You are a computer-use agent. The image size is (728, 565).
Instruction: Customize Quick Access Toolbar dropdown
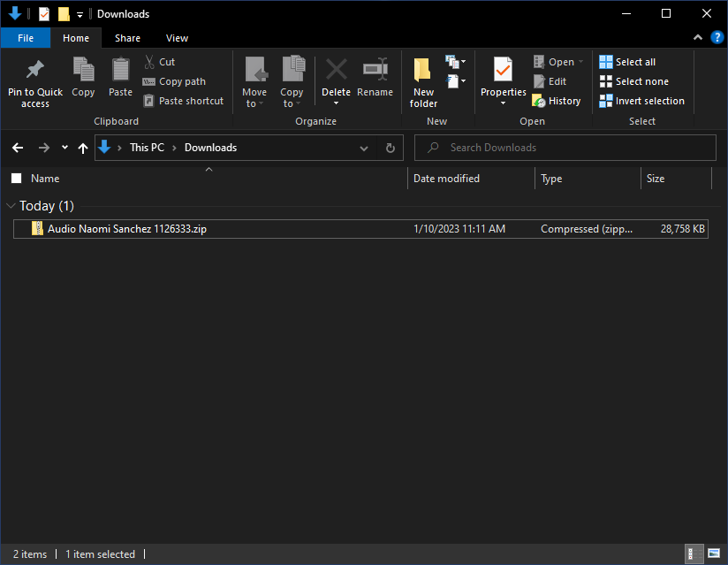click(x=80, y=14)
